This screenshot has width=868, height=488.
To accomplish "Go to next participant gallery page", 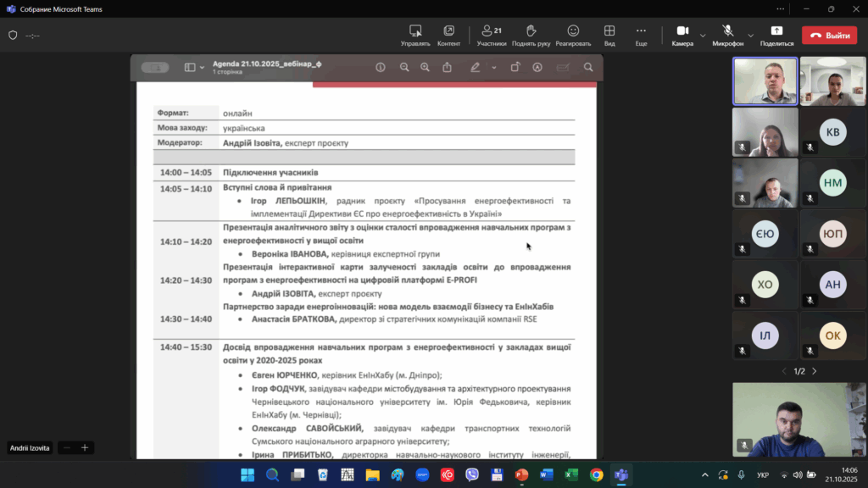I will click(x=815, y=371).
